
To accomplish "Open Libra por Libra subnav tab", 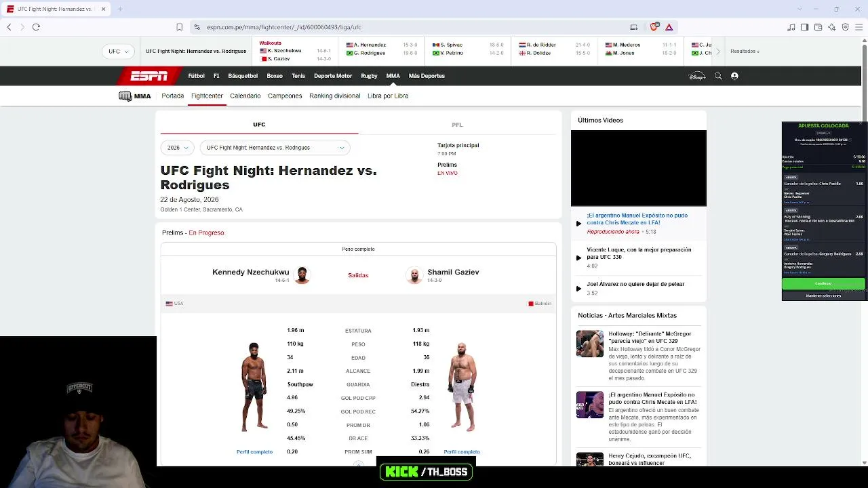I will (x=388, y=96).
